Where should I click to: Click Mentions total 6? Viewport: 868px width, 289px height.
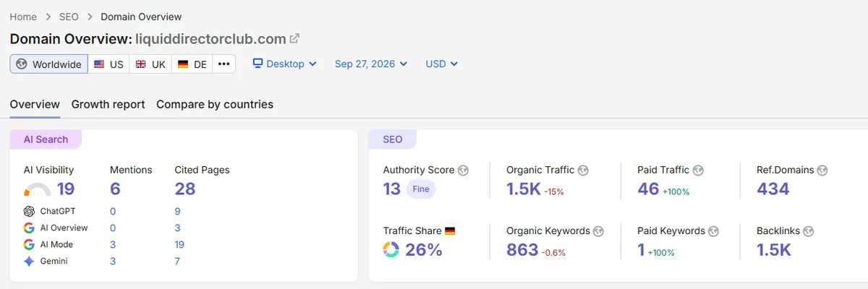pos(115,189)
